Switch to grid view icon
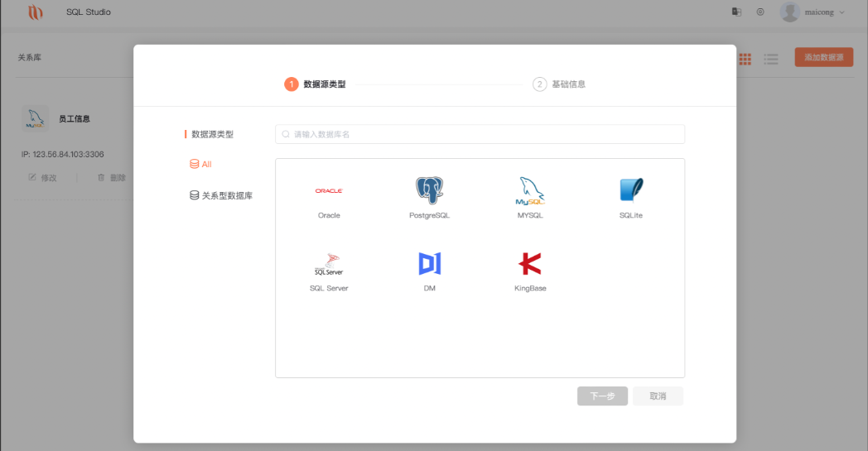The height and width of the screenshot is (451, 868). 745,60
